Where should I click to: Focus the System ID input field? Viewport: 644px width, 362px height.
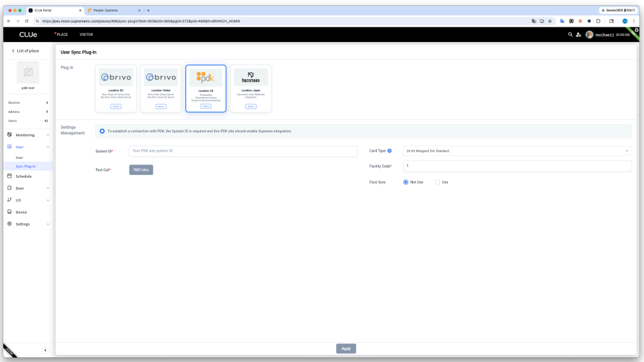[243, 151]
